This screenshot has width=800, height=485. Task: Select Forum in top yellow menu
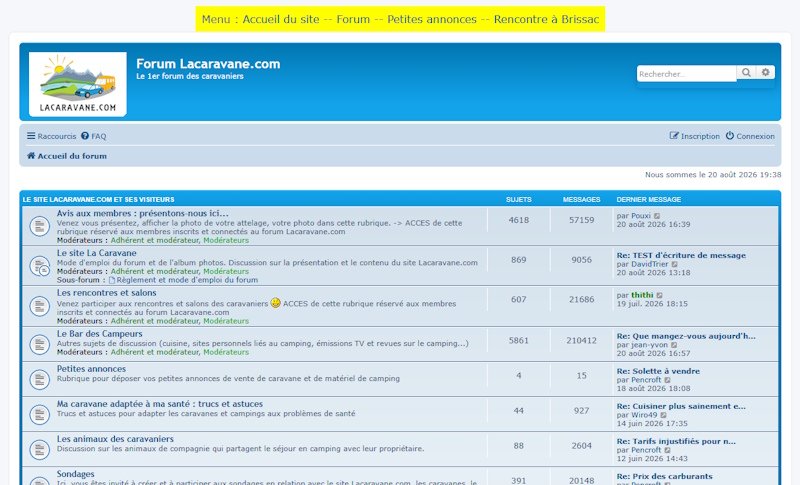pos(353,19)
